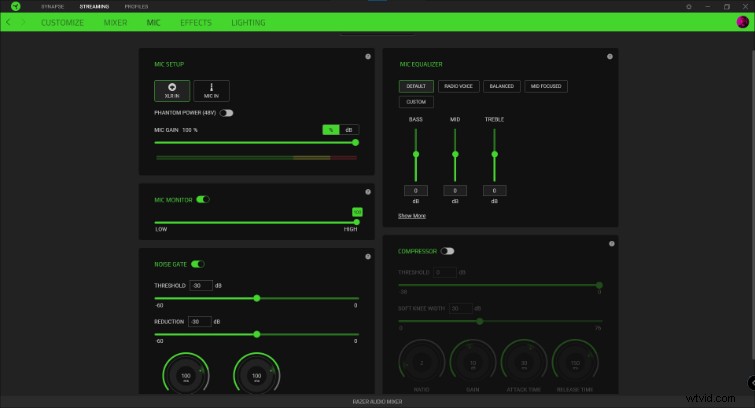The image size is (755, 408).
Task: Select the Radio Voice preset
Action: click(458, 86)
